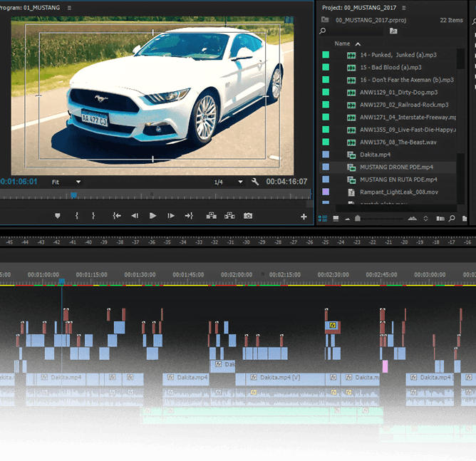Viewport: 476px width, 461px height.
Task: Click the Mark Out button
Action: [93, 216]
